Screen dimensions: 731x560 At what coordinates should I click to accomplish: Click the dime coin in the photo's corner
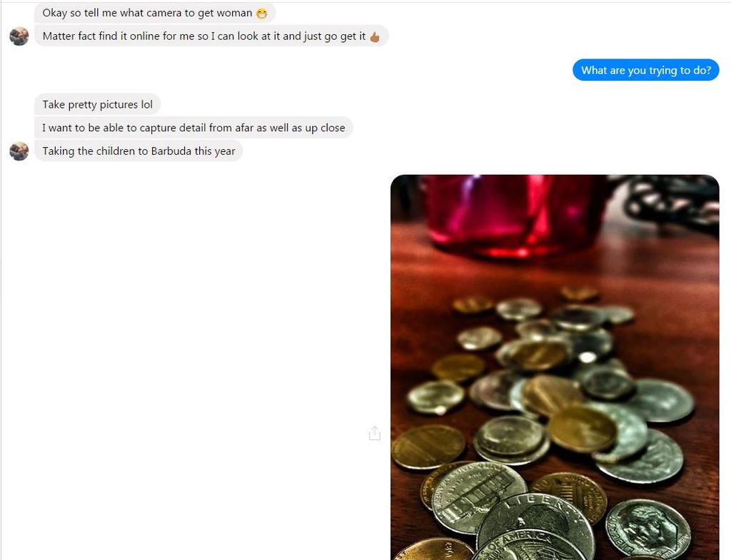pos(648,529)
